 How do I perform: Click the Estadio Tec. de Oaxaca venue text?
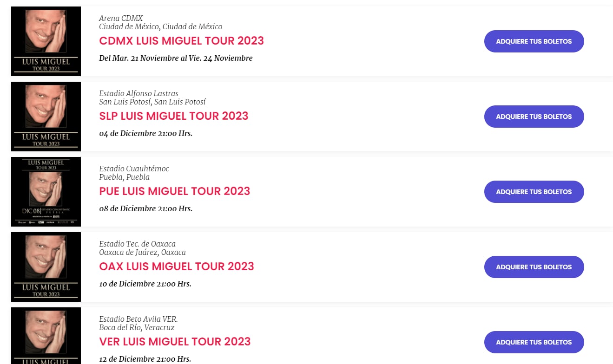(137, 244)
